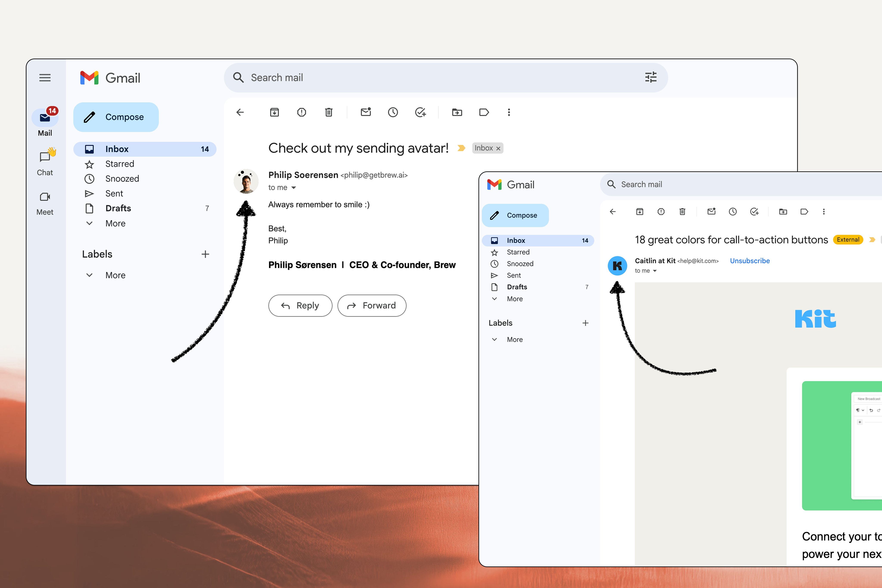Click Philip Soerensen's sender avatar photo

(x=246, y=182)
